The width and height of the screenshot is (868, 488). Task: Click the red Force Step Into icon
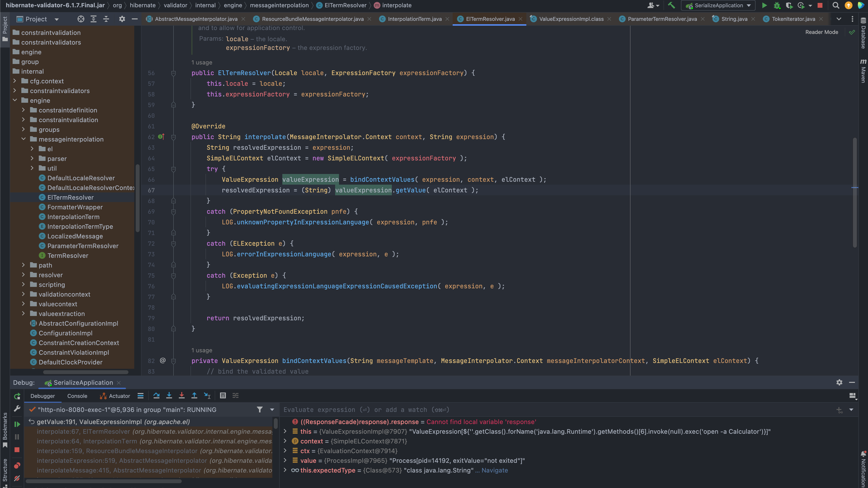[x=181, y=396]
